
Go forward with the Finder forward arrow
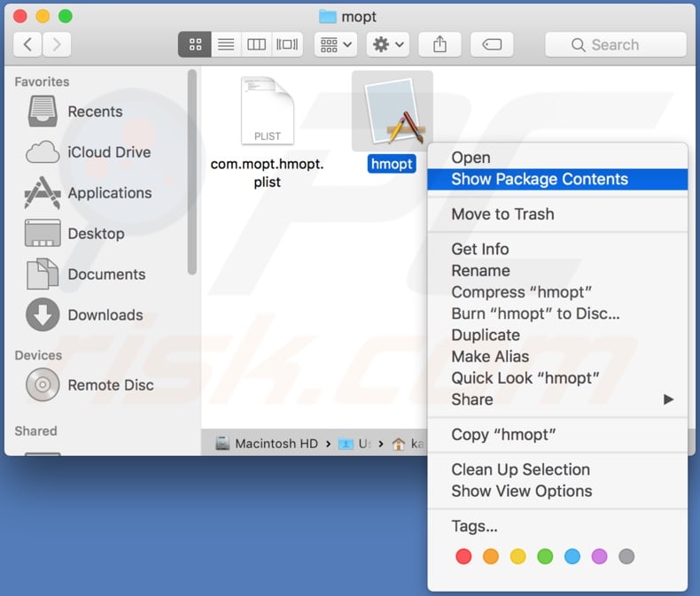click(x=57, y=44)
